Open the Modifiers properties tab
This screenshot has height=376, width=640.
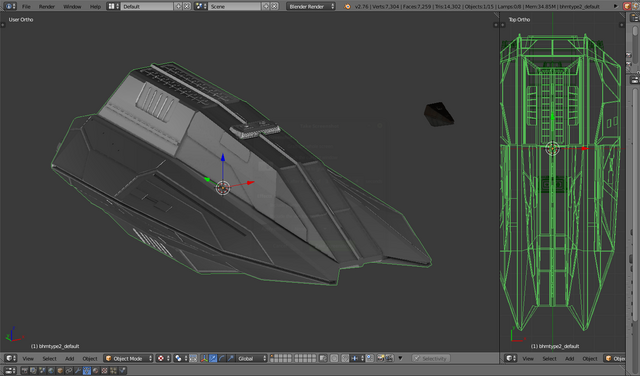click(x=78, y=371)
